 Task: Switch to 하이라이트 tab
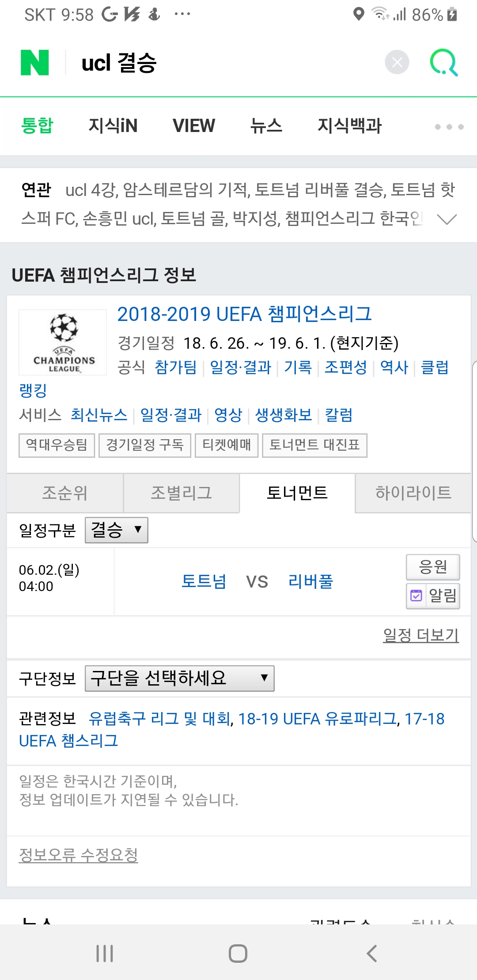[413, 493]
